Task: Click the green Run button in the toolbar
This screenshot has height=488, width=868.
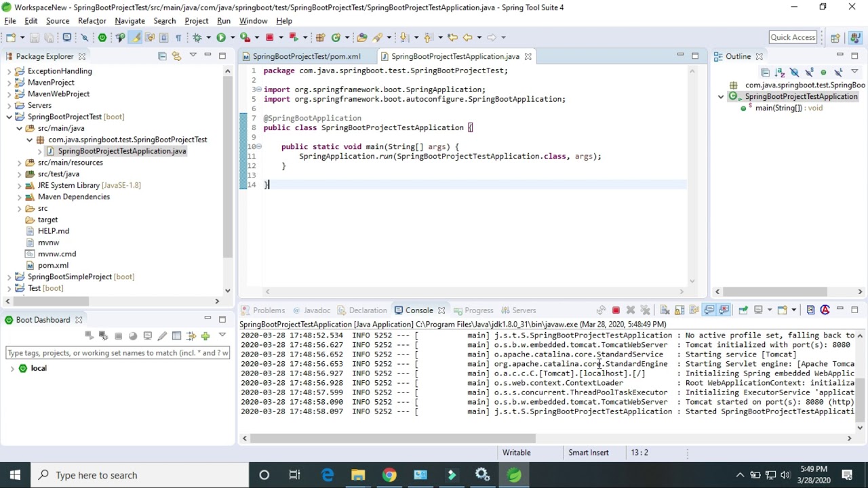Action: click(221, 37)
